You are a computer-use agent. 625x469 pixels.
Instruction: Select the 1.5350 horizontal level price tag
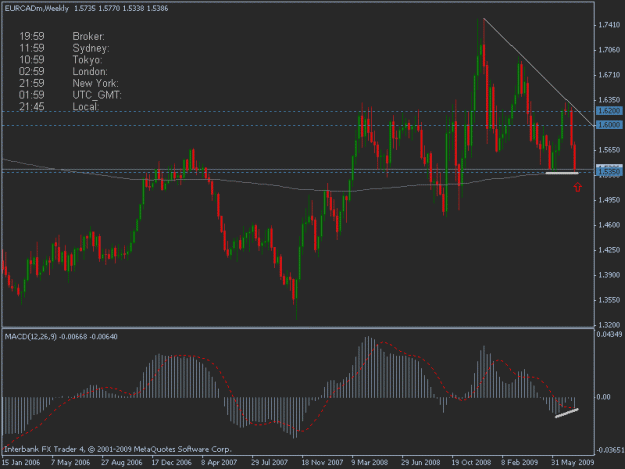click(609, 172)
